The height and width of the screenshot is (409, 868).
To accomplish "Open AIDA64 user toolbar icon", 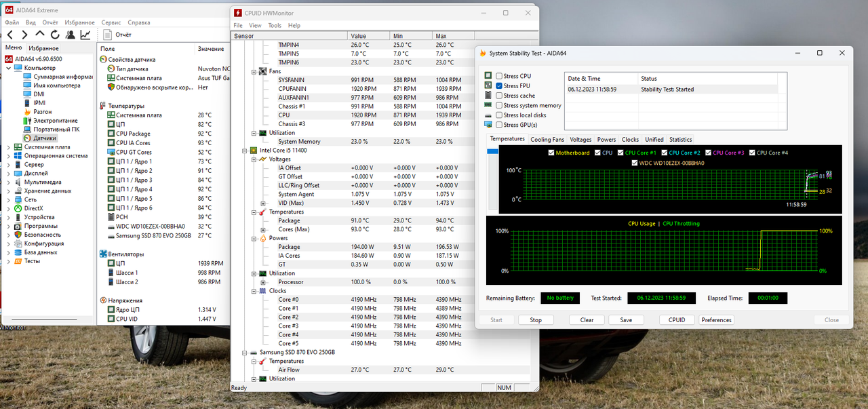I will [70, 35].
